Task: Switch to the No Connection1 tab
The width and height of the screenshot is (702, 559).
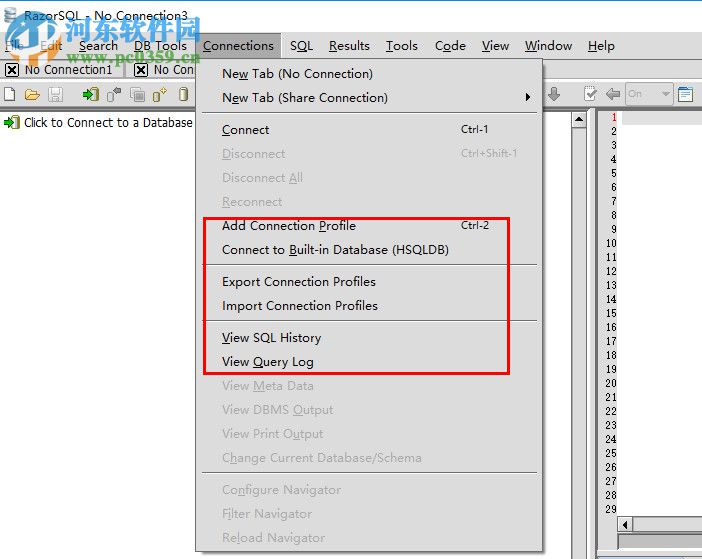Action: point(68,70)
